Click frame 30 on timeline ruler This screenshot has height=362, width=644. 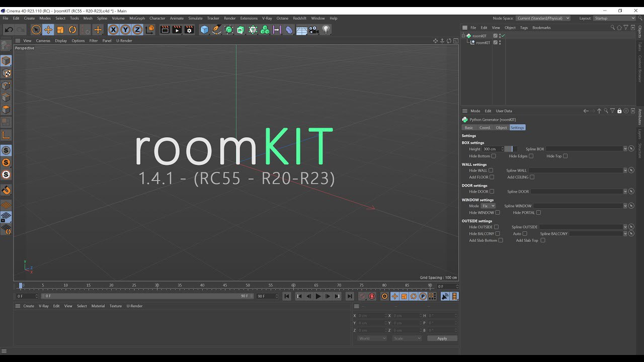(157, 286)
